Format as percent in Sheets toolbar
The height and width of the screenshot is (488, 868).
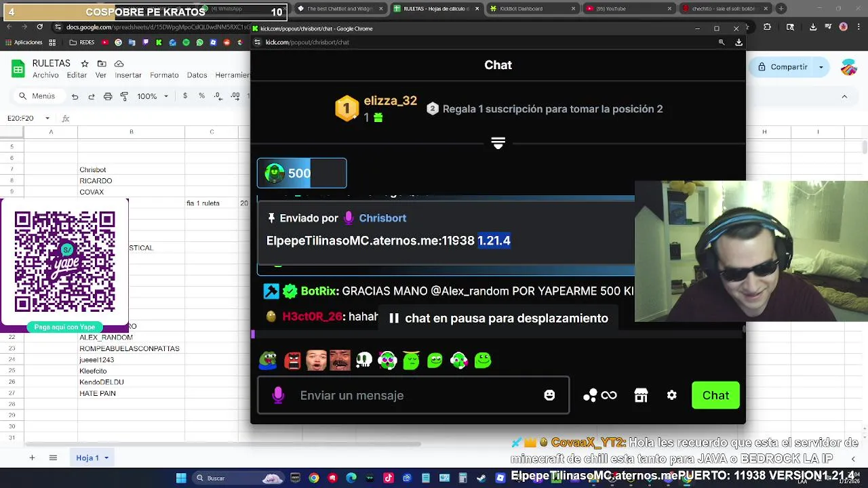pyautogui.click(x=201, y=96)
